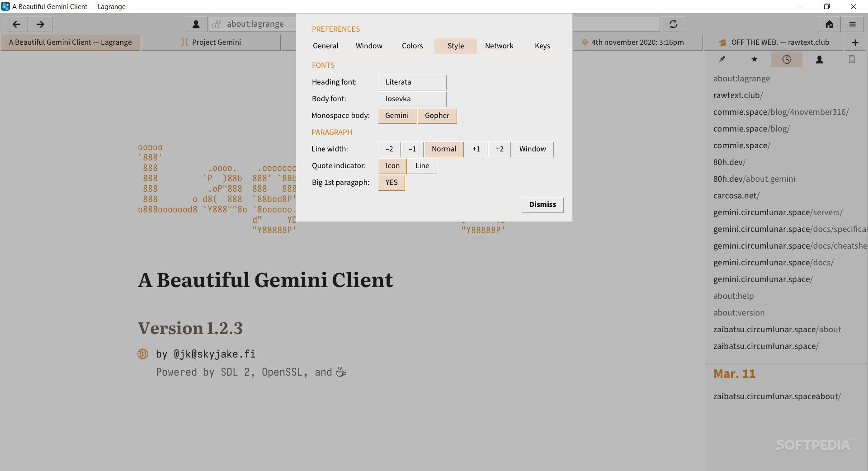
Task: Open about:help history entry
Action: point(786,296)
